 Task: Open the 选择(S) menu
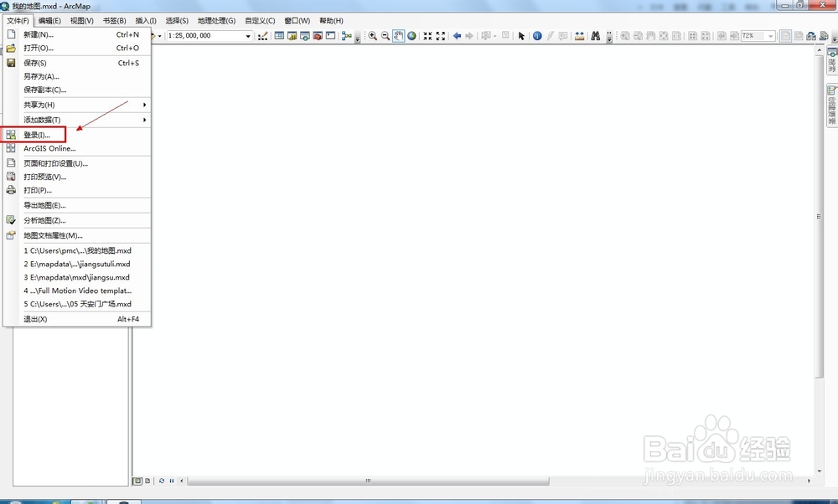pyautogui.click(x=177, y=20)
